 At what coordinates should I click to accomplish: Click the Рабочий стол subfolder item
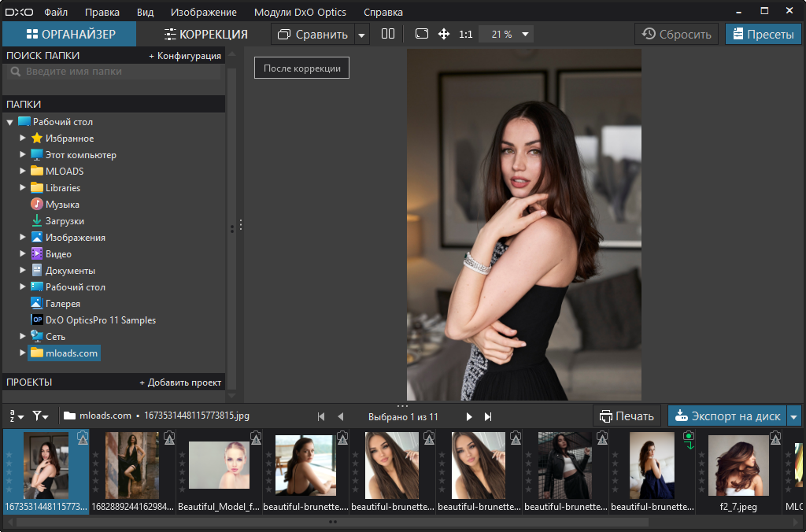click(68, 286)
